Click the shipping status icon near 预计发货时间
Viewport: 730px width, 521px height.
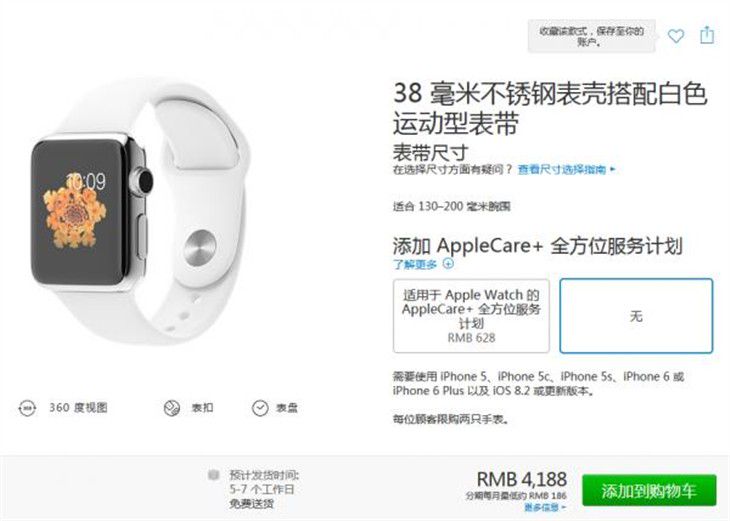click(x=214, y=475)
